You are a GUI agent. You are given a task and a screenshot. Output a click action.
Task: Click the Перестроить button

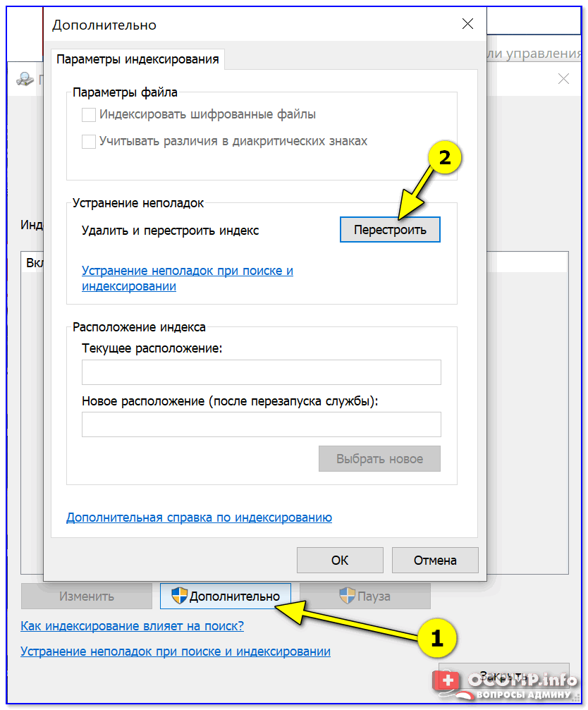[390, 230]
